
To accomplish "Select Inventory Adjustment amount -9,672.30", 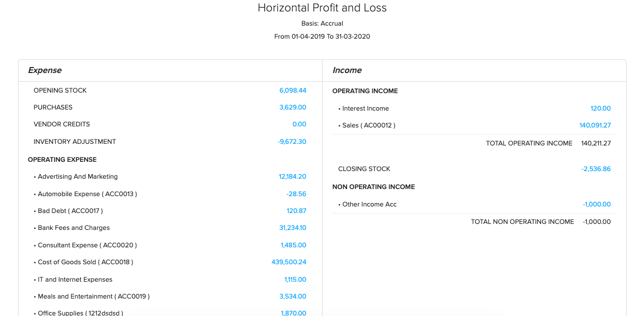I will [x=291, y=142].
